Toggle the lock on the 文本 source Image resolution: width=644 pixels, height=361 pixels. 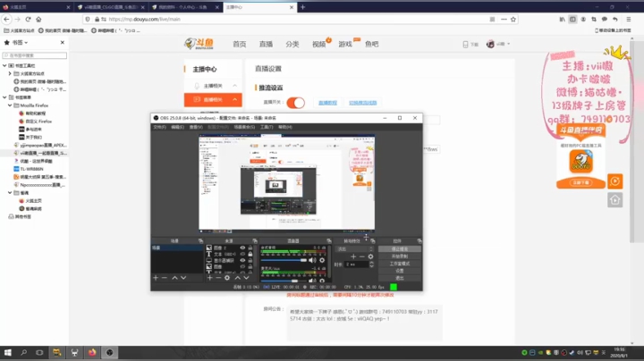pyautogui.click(x=250, y=254)
